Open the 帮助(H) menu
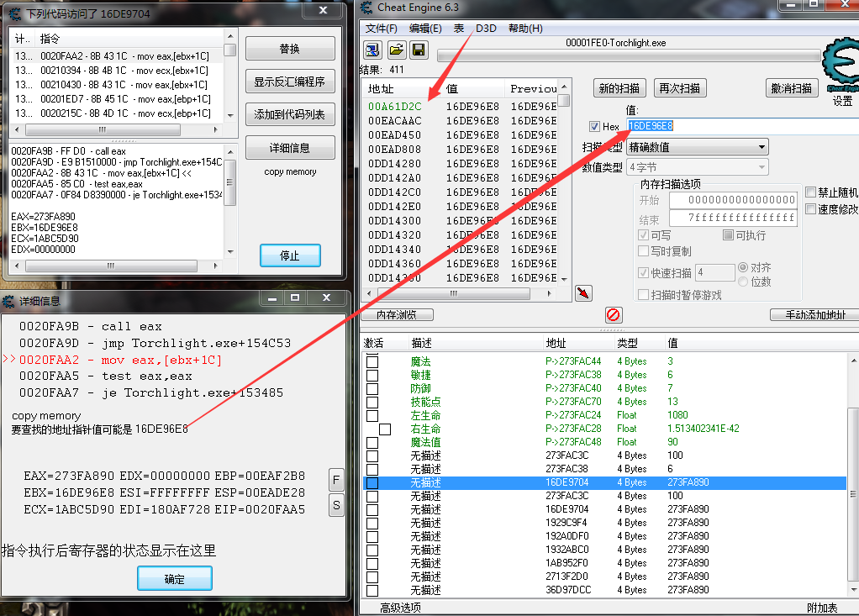859x616 pixels. (x=525, y=29)
